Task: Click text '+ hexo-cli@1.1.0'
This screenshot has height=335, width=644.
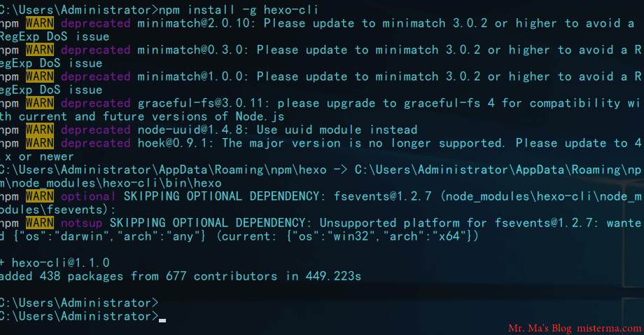Action: tap(55, 263)
